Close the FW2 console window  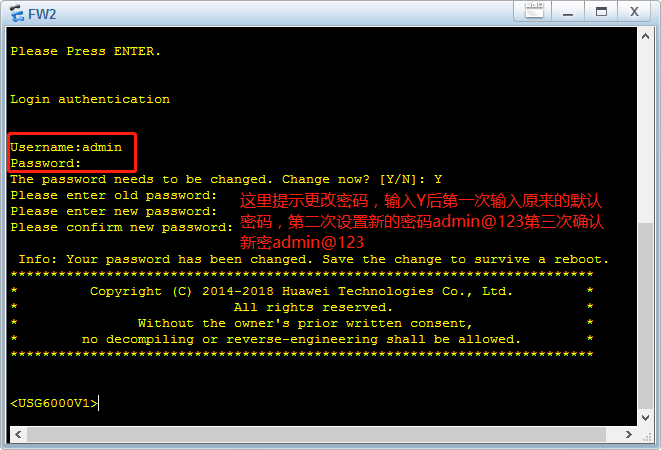pyautogui.click(x=634, y=12)
